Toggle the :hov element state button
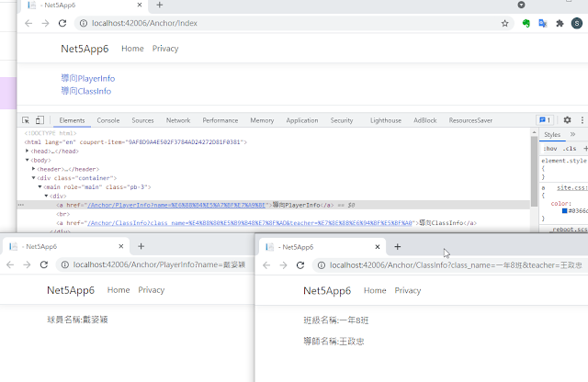588x382 pixels. pos(550,149)
